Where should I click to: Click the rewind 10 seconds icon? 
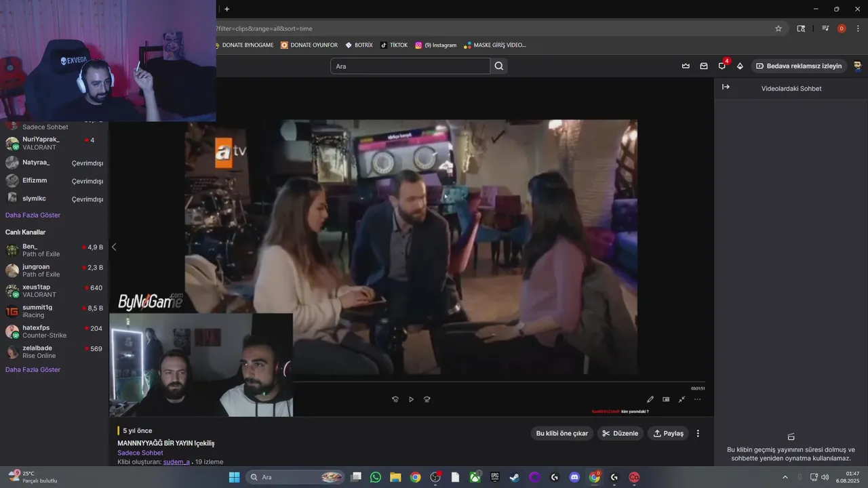pyautogui.click(x=395, y=399)
